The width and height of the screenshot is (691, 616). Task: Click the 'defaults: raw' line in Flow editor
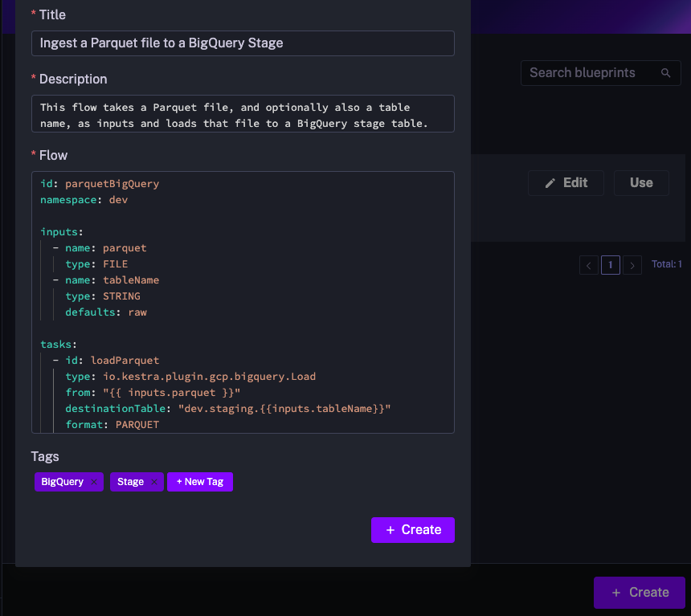coord(106,312)
